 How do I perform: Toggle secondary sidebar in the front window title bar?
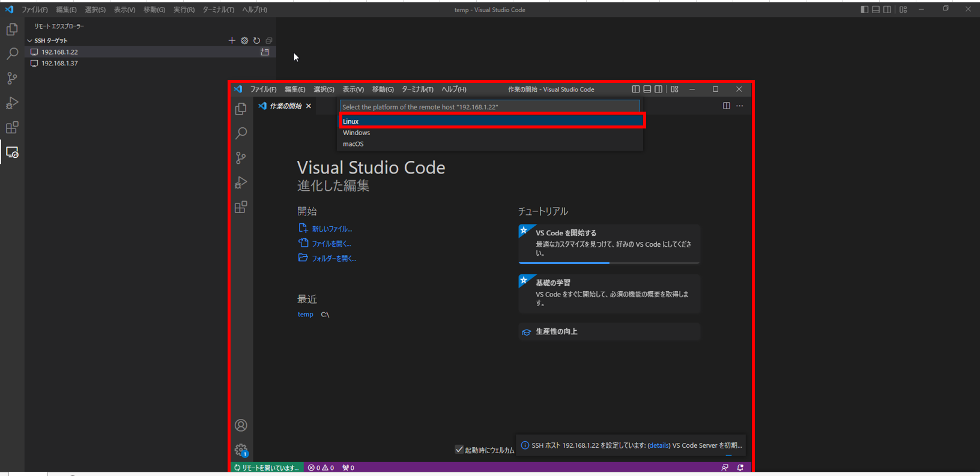coord(659,89)
